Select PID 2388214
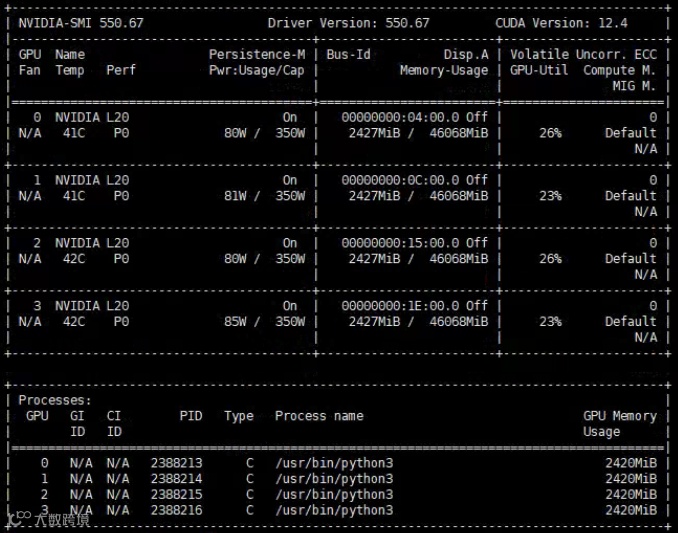678x533 pixels. 176,479
